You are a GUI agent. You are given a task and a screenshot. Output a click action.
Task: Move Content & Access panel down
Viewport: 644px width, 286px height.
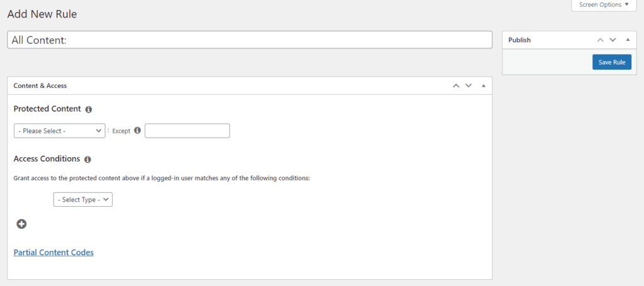tap(469, 85)
